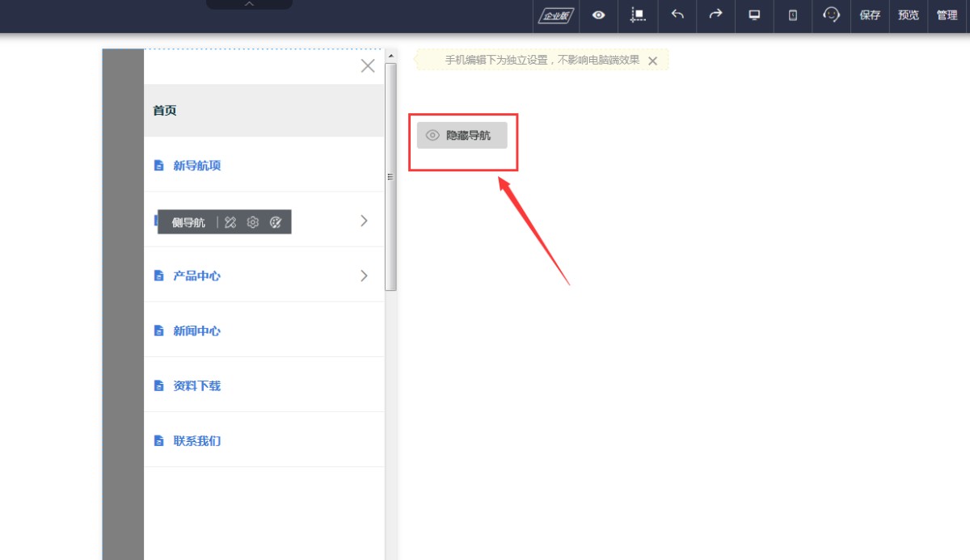Switch to desktop editing view
This screenshot has height=560, width=970.
[x=754, y=15]
